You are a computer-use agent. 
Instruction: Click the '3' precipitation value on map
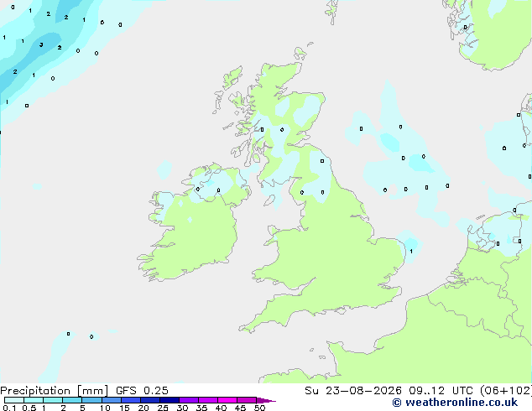(41, 44)
